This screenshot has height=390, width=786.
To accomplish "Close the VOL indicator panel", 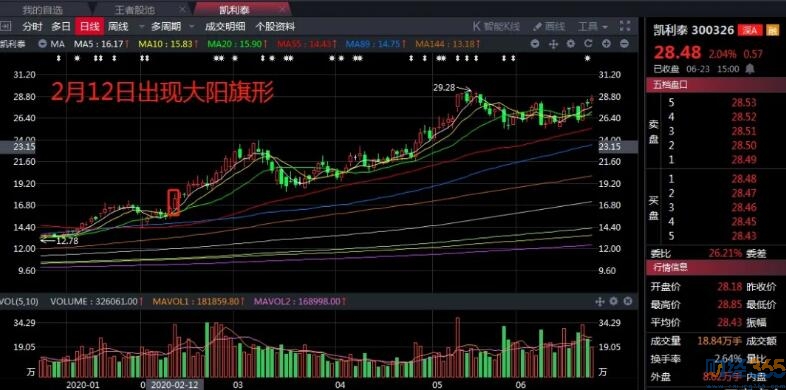I will tap(628, 301).
